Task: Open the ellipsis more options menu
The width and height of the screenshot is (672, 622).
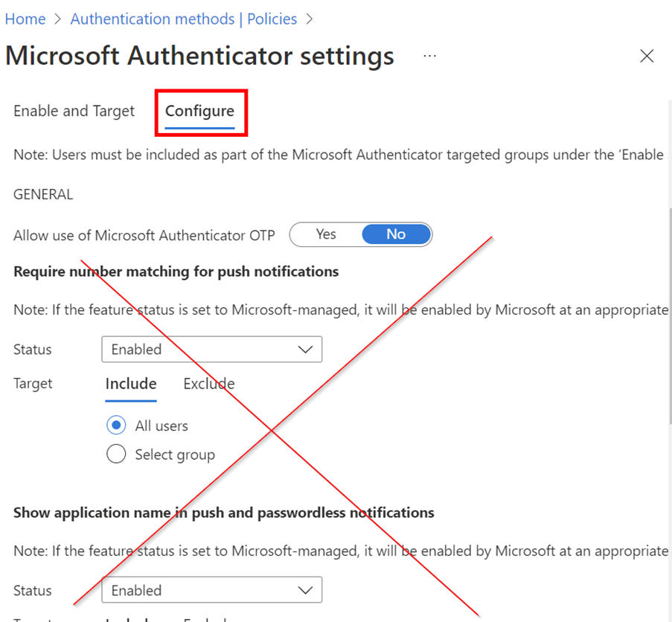Action: pyautogui.click(x=429, y=56)
